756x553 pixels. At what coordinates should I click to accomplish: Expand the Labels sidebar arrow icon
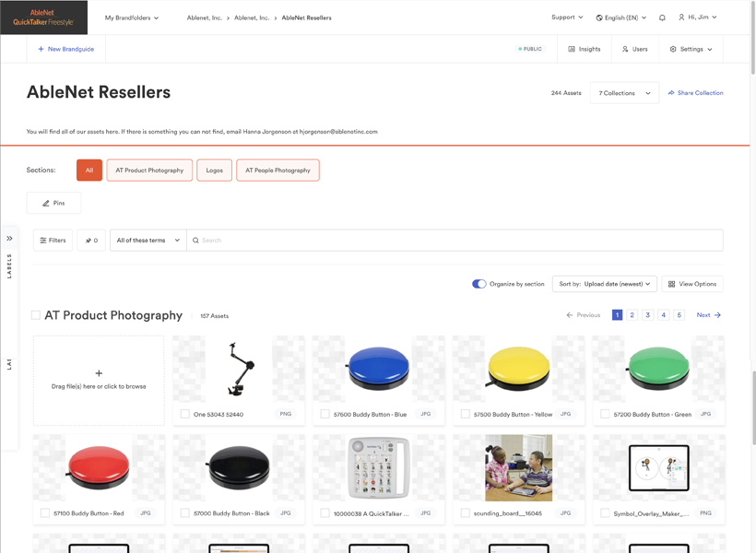(9, 238)
